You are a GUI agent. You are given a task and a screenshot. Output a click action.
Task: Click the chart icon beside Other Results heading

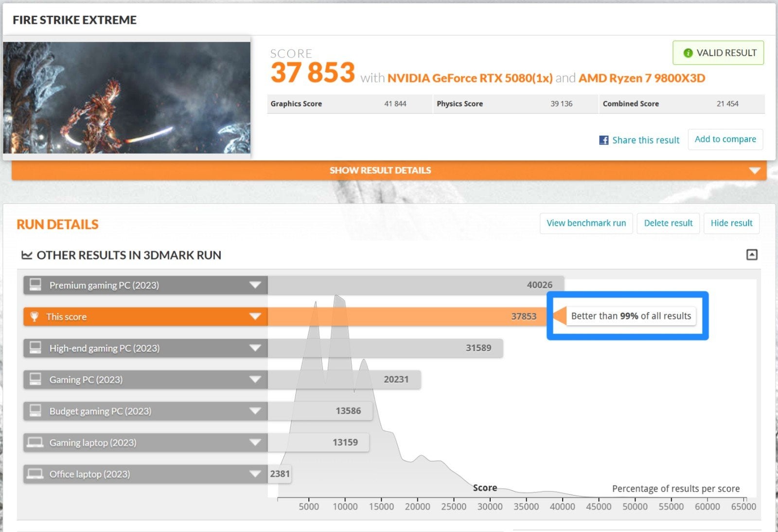pyautogui.click(x=27, y=255)
